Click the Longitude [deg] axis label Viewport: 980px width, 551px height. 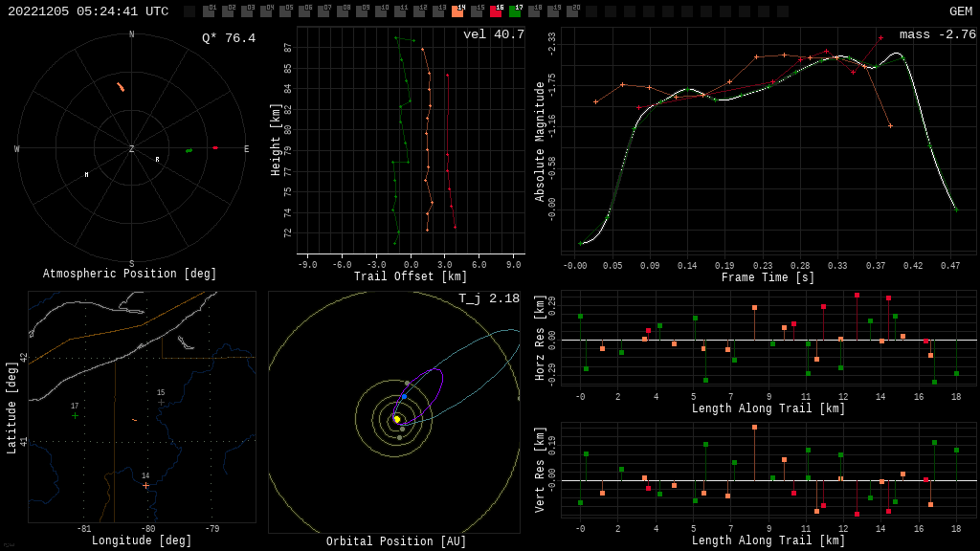pyautogui.click(x=142, y=540)
